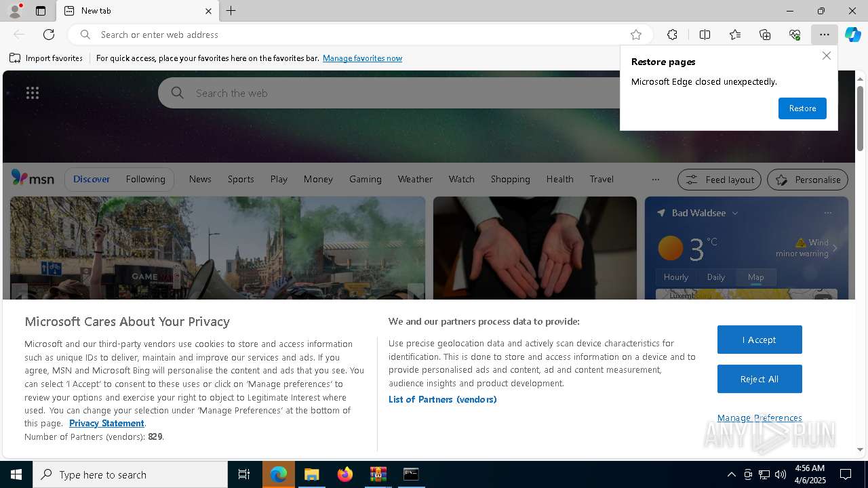The image size is (868, 488).
Task: Open Manage favorites now link
Action: [x=362, y=58]
